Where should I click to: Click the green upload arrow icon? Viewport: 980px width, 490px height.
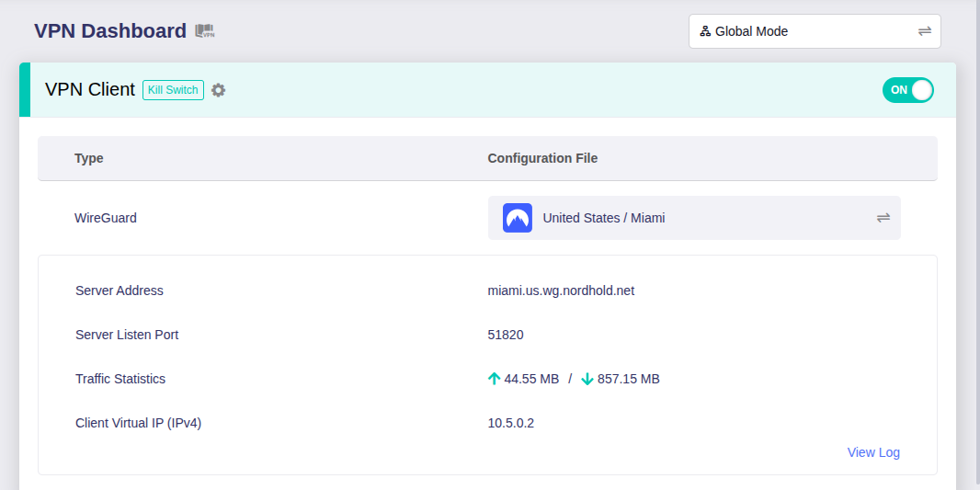click(x=494, y=379)
